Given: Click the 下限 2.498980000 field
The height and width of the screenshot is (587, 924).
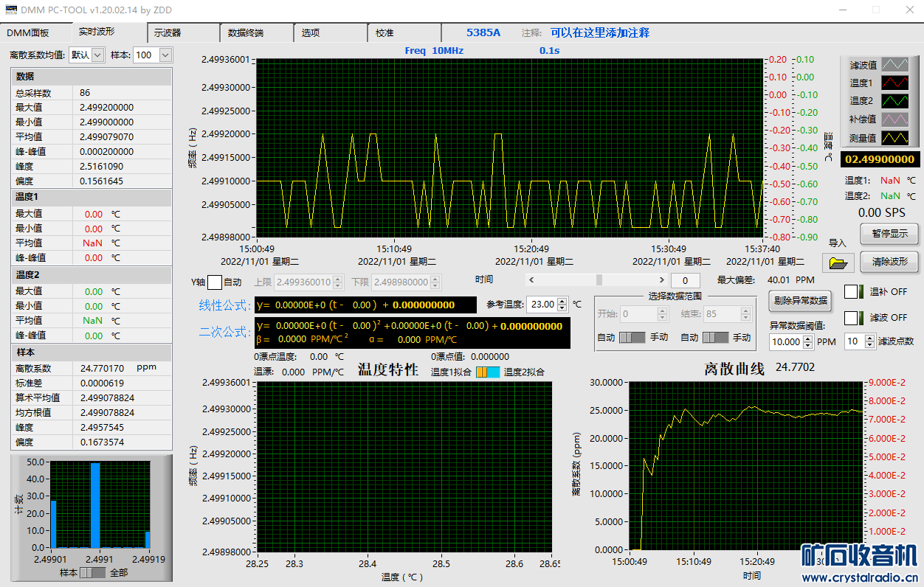Looking at the screenshot, I should (x=401, y=282).
